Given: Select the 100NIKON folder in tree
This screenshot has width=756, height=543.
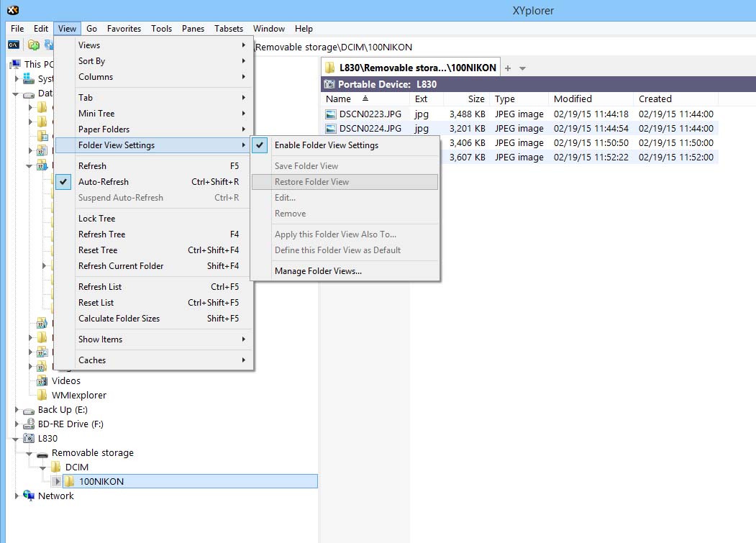Looking at the screenshot, I should 101,481.
